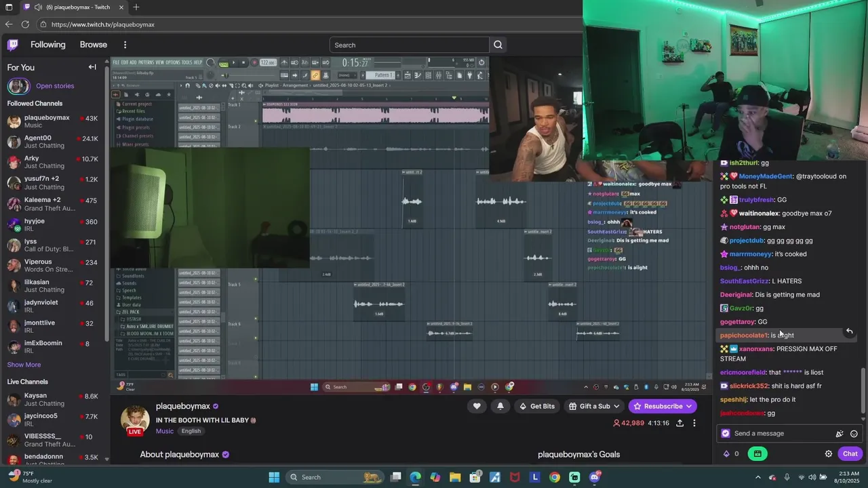This screenshot has width=868, height=488.
Task: Open lyss Call of Duty channel
Action: click(53, 245)
